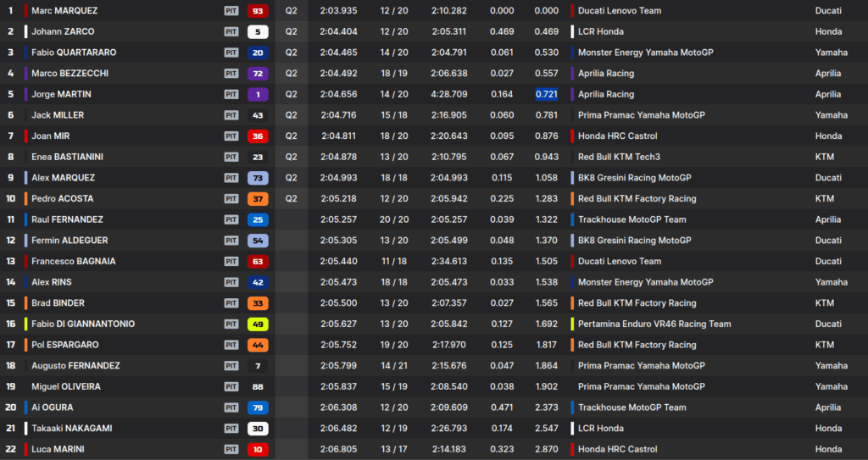Click the PIT badge for Luca MARINI
The image size is (868, 460).
point(231,449)
